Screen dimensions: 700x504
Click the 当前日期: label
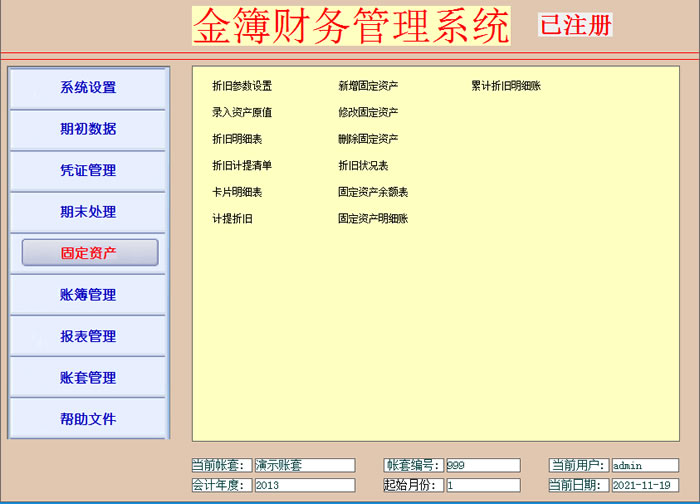tap(579, 485)
